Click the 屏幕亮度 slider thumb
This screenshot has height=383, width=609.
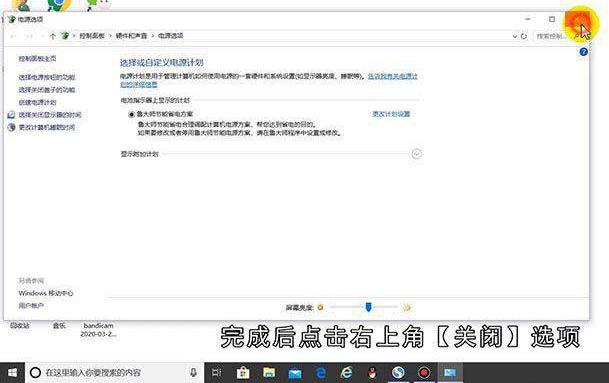pyautogui.click(x=368, y=307)
